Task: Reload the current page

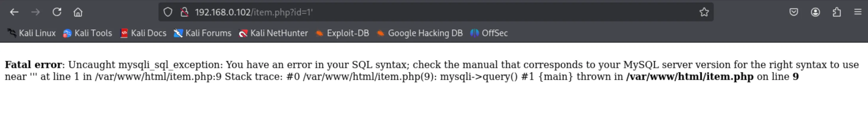Action: pos(57,12)
